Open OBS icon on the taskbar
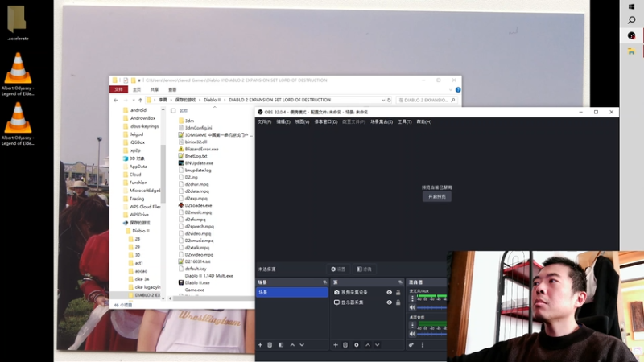 (631, 35)
